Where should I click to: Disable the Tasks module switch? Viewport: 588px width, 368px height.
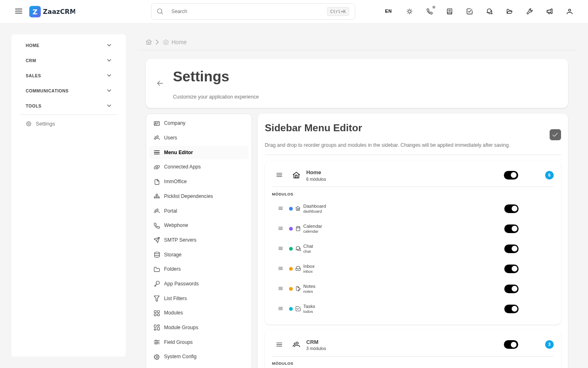pos(511,309)
